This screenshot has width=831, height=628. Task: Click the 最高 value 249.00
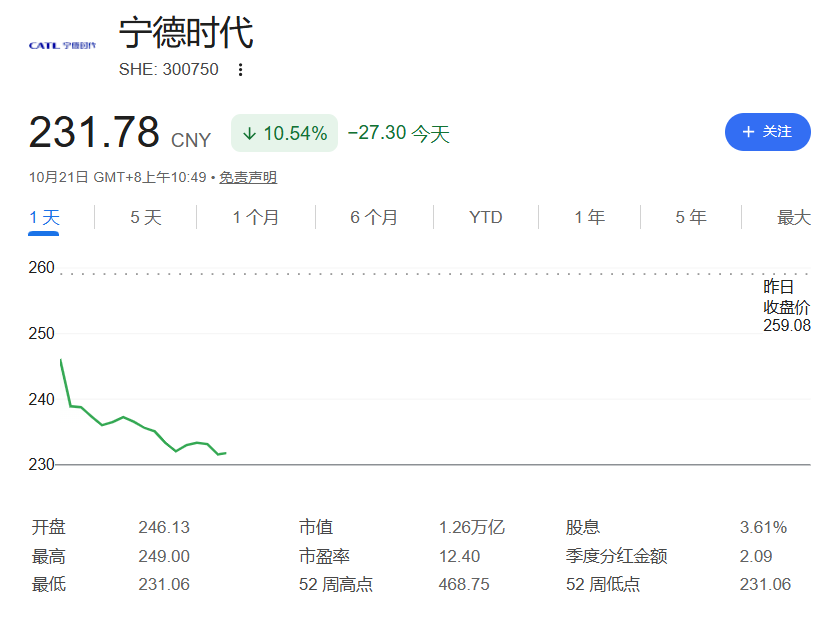tap(164, 556)
